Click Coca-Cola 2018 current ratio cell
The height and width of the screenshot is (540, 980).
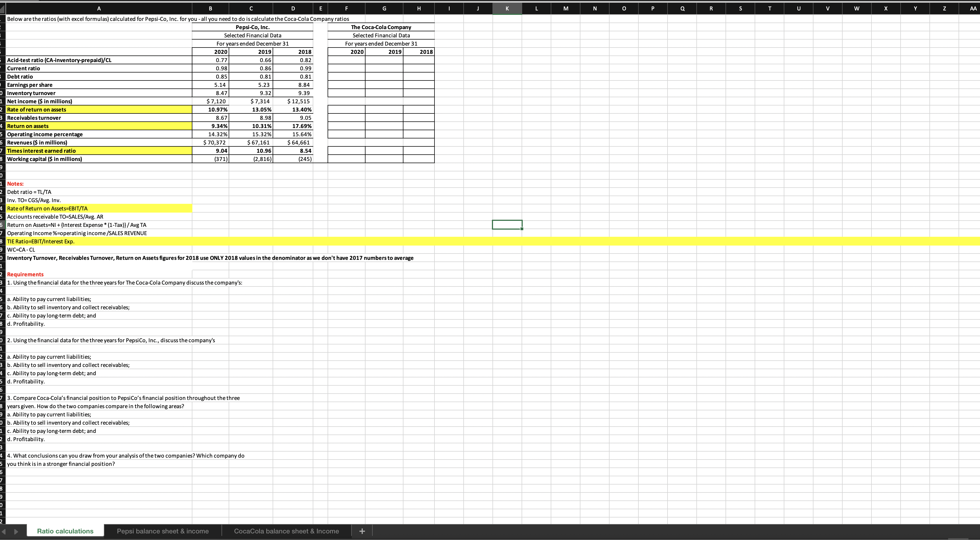(x=419, y=68)
